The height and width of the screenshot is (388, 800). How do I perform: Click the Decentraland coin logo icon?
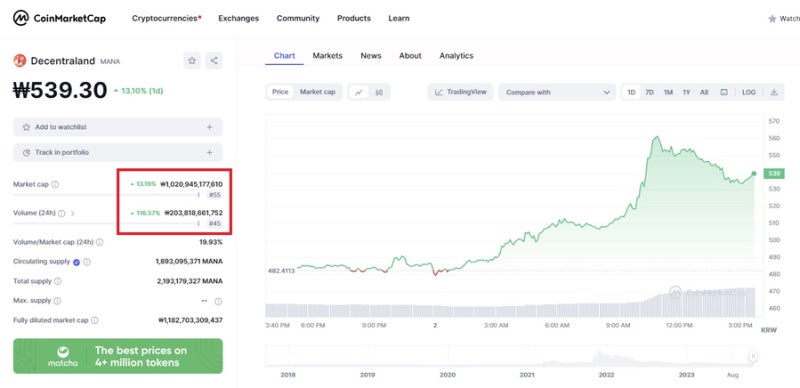click(x=19, y=61)
